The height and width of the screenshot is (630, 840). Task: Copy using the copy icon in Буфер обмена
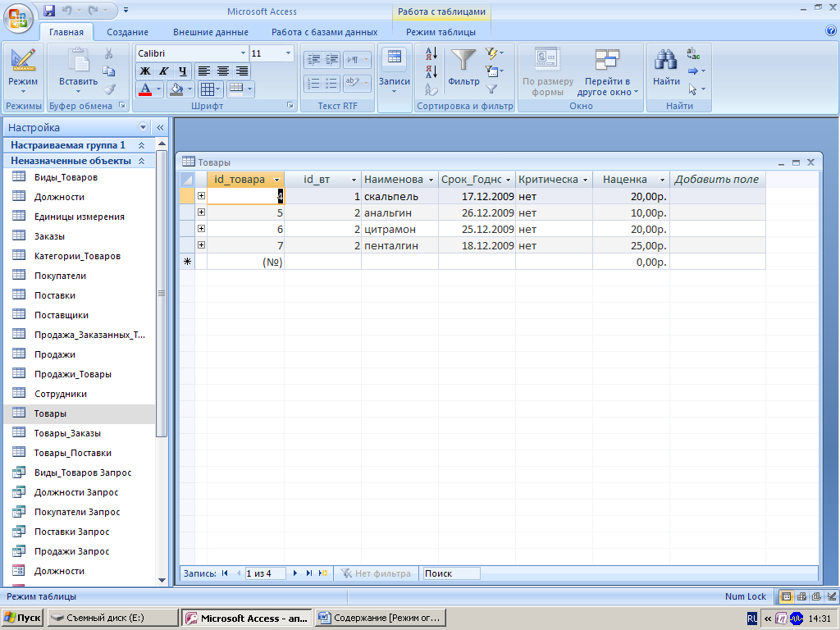pyautogui.click(x=109, y=71)
